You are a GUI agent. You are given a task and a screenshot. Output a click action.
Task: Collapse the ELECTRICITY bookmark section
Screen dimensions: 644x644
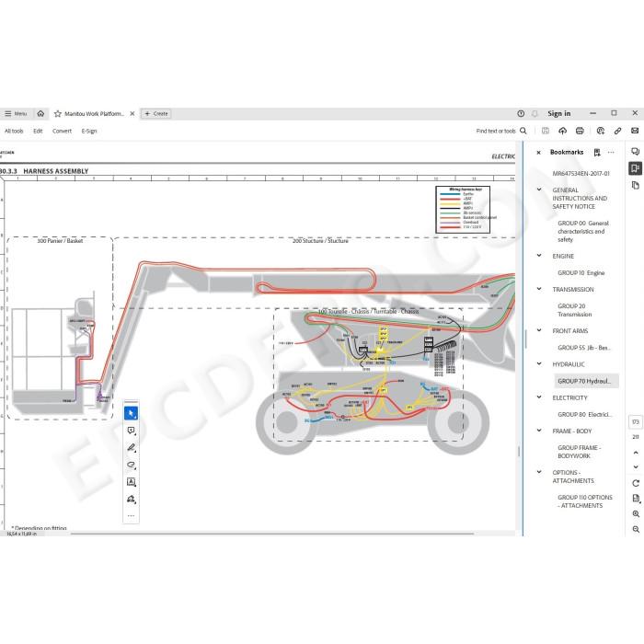(539, 397)
